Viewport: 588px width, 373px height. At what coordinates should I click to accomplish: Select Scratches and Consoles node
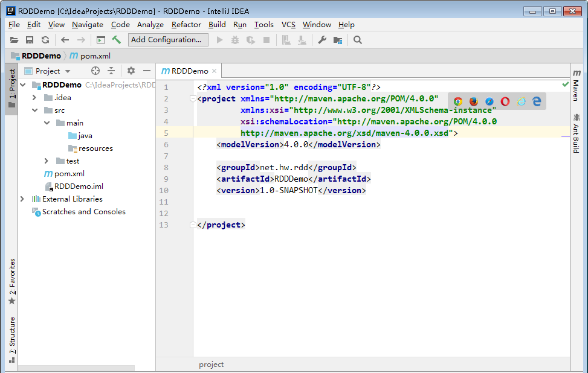[79, 212]
